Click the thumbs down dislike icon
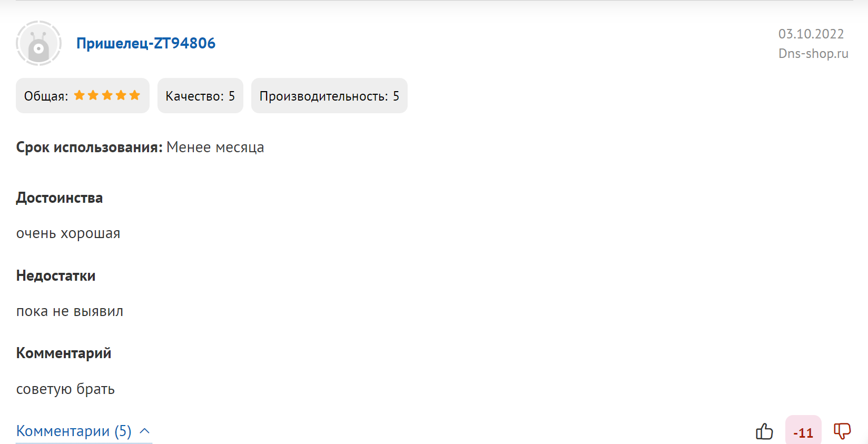868x444 pixels. tap(842, 431)
